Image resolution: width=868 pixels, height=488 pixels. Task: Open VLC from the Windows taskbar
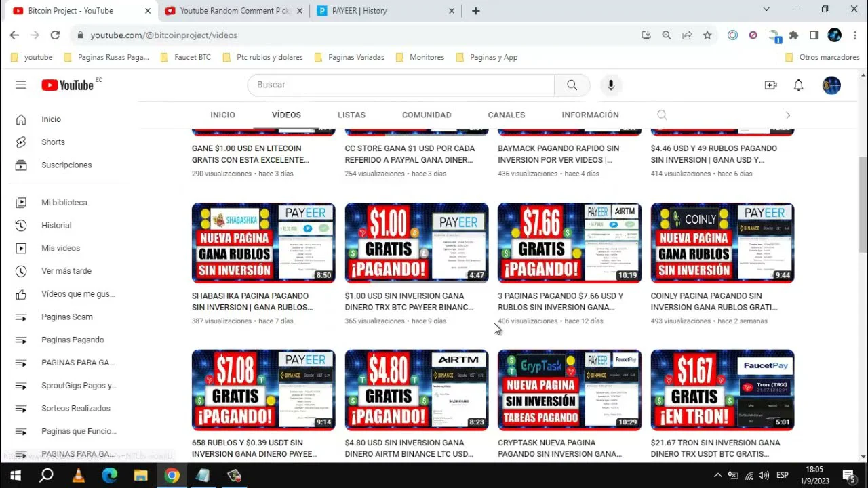pos(78,475)
